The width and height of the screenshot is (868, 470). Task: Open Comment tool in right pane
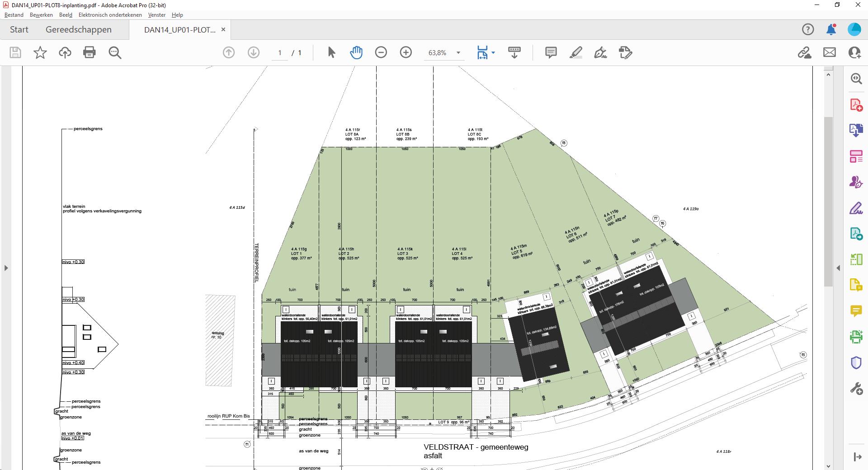(x=856, y=311)
